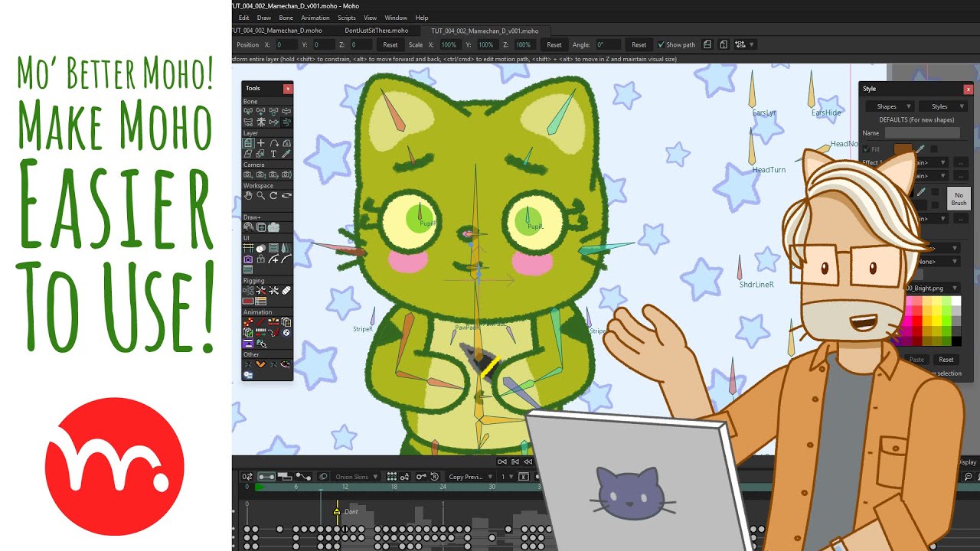
Task: Open the Onion Skins dropdown
Action: pos(356,476)
